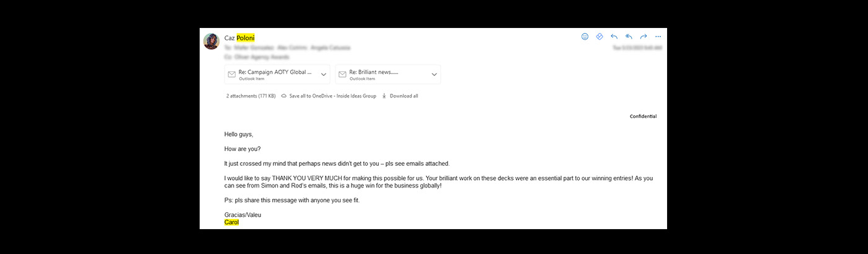Expand options for Re: Brilliant news attachment

435,75
